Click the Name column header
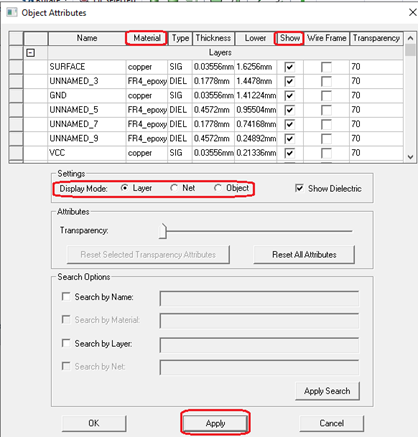This screenshot has width=418, height=437. (87, 38)
